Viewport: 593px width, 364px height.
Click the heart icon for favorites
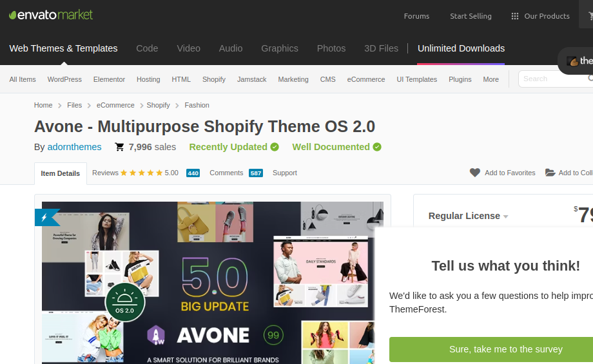[x=474, y=173]
